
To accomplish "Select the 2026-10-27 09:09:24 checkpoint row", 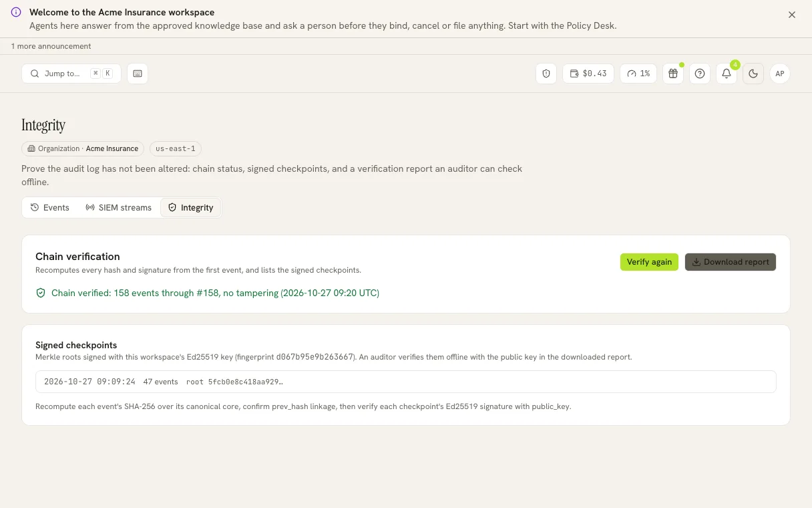I will 406,382.
